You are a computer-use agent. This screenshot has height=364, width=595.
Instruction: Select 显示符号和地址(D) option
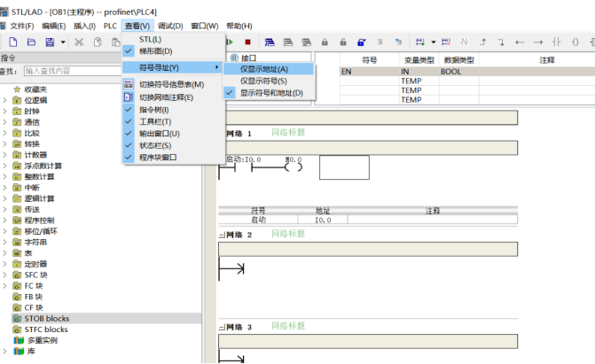click(269, 92)
